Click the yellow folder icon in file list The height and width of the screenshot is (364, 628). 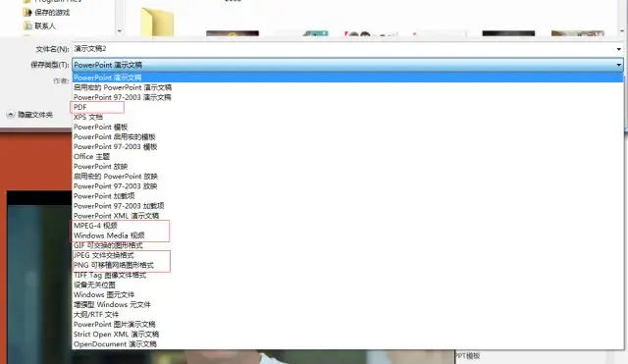157,22
